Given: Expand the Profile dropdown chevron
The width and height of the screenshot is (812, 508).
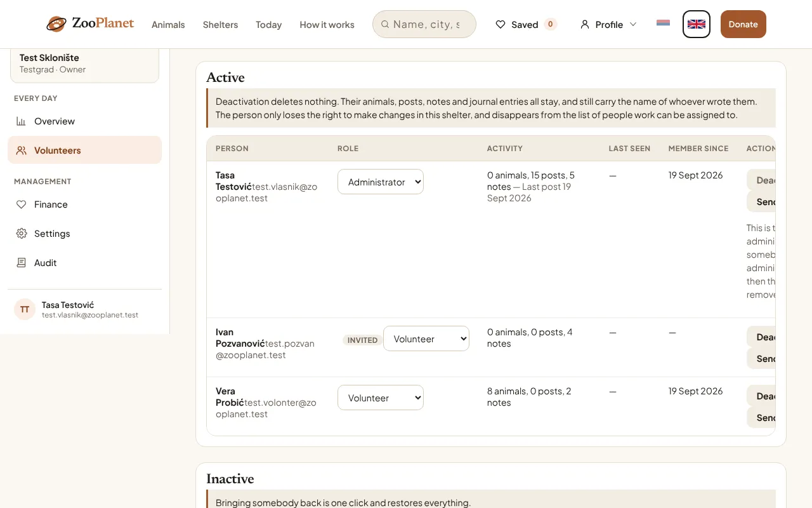Looking at the screenshot, I should pos(632,24).
